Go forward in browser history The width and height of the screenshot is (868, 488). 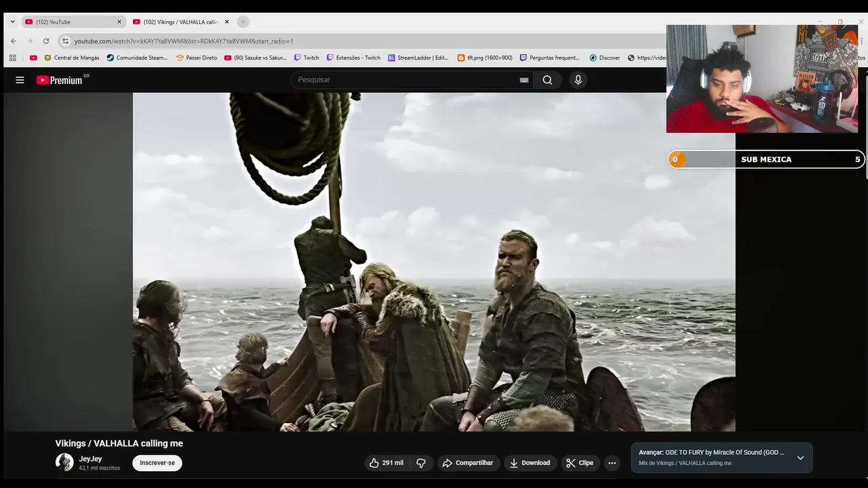click(x=30, y=41)
